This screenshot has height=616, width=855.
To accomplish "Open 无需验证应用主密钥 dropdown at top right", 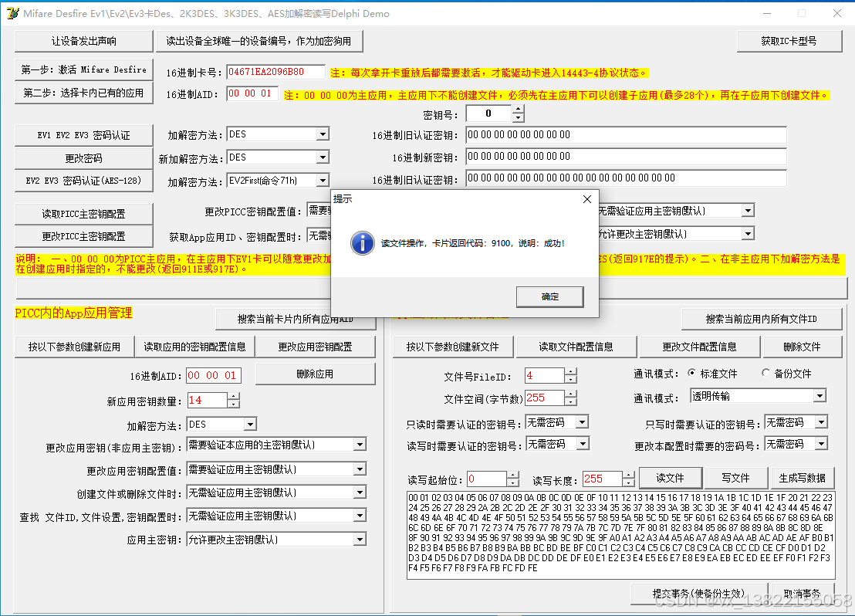I will pyautogui.click(x=748, y=211).
